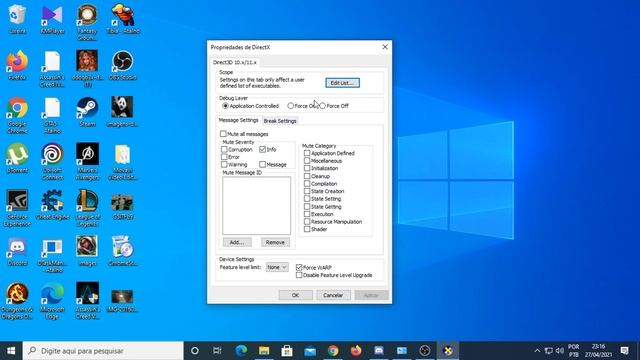Open the OBS Studio desktop shortcut

coord(122,65)
